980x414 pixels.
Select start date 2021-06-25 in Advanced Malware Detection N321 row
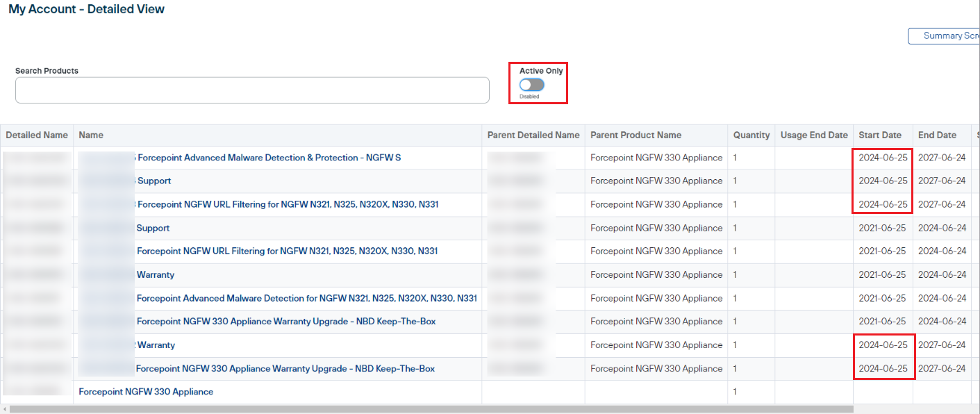(882, 299)
